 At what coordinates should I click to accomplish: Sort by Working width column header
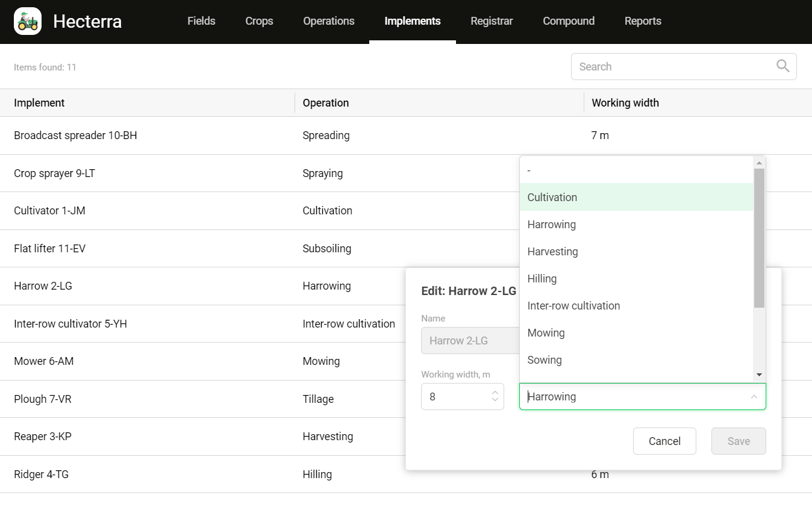point(625,103)
